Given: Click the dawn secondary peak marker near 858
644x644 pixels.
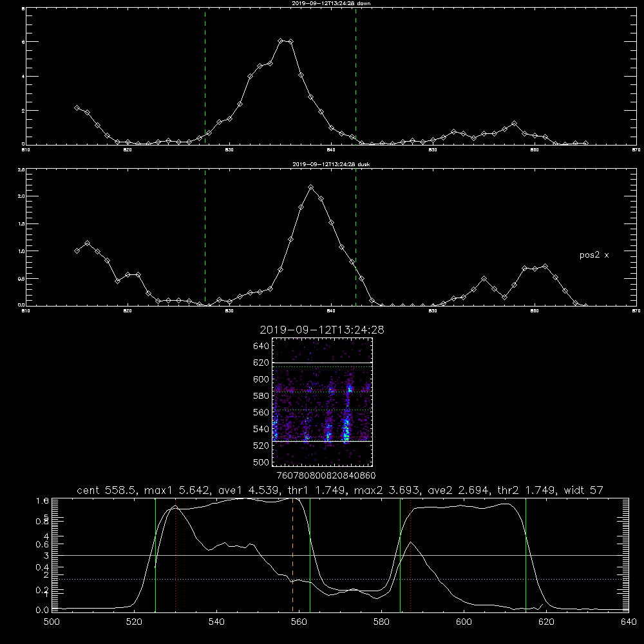Looking at the screenshot, I should tap(514, 123).
